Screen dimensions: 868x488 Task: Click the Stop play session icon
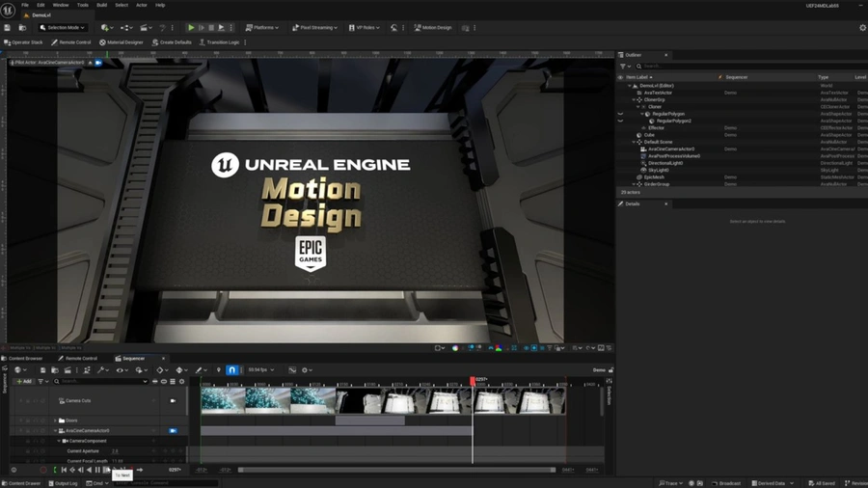tap(211, 28)
